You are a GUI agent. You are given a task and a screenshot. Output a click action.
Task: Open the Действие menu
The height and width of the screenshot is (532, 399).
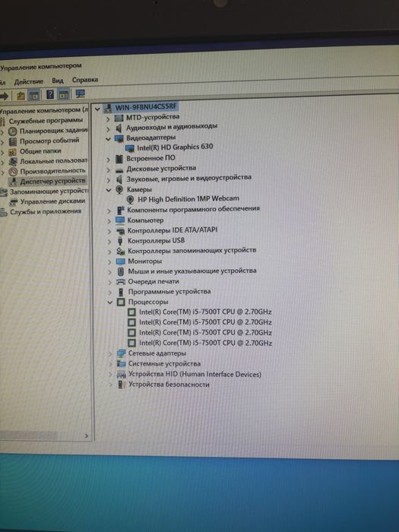[29, 81]
